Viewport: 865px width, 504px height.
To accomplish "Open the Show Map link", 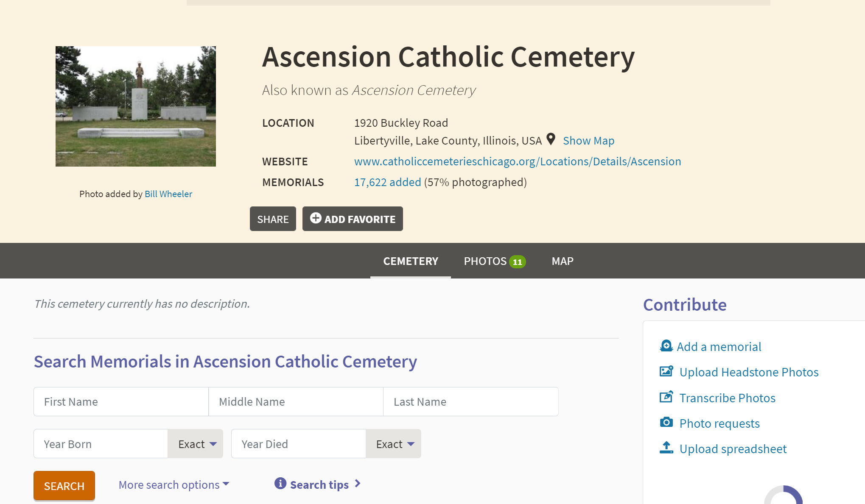I will click(588, 141).
